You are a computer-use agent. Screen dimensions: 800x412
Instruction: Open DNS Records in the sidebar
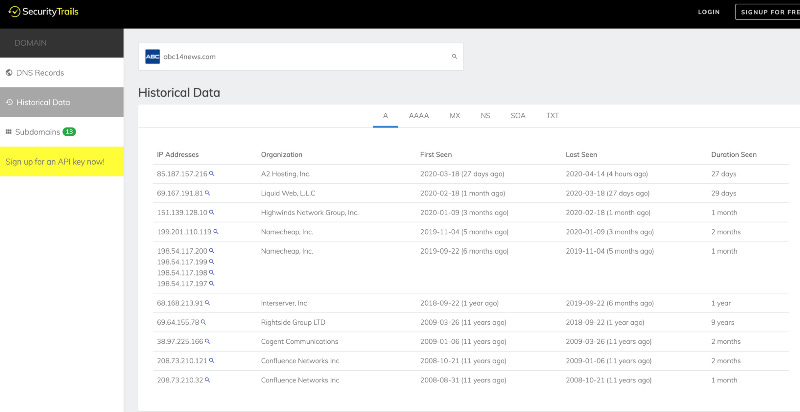(62, 72)
